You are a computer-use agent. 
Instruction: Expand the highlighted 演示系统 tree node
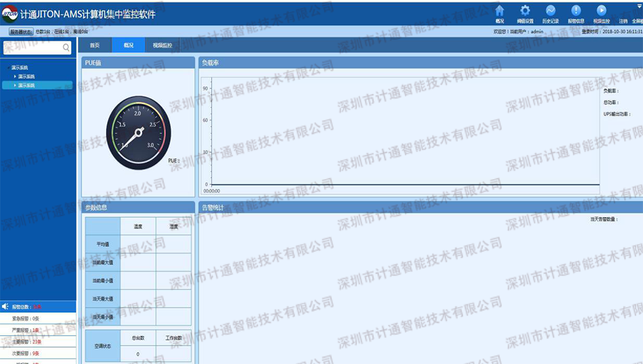tap(15, 85)
